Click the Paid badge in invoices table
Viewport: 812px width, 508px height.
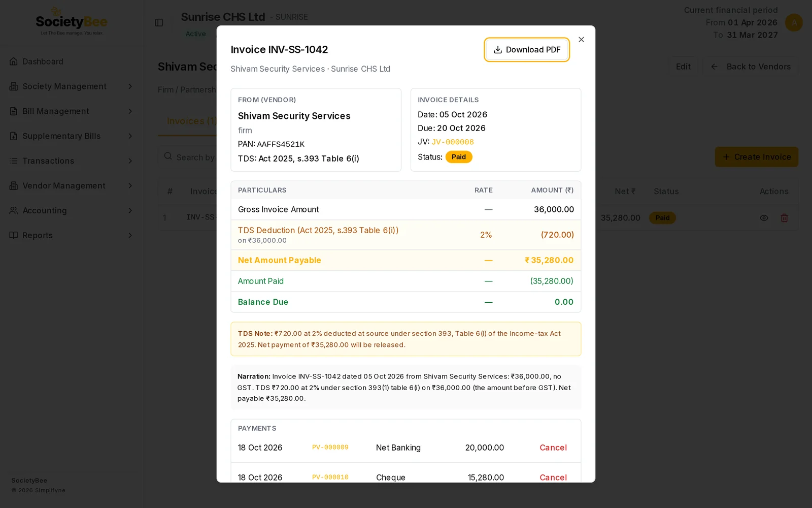[x=662, y=218]
